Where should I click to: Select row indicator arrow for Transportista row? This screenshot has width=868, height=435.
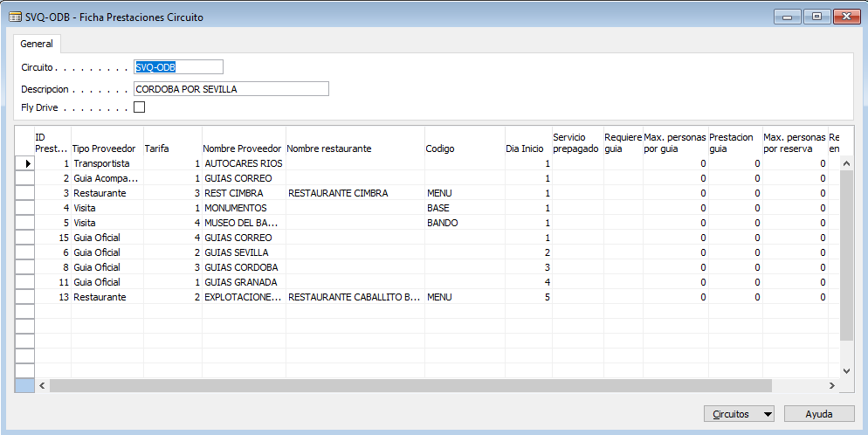coord(25,163)
